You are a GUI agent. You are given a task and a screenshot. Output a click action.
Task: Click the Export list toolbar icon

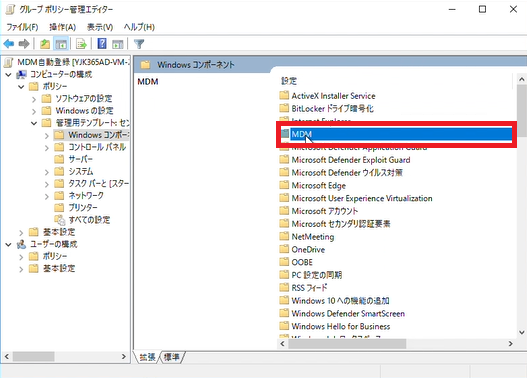(x=81, y=44)
